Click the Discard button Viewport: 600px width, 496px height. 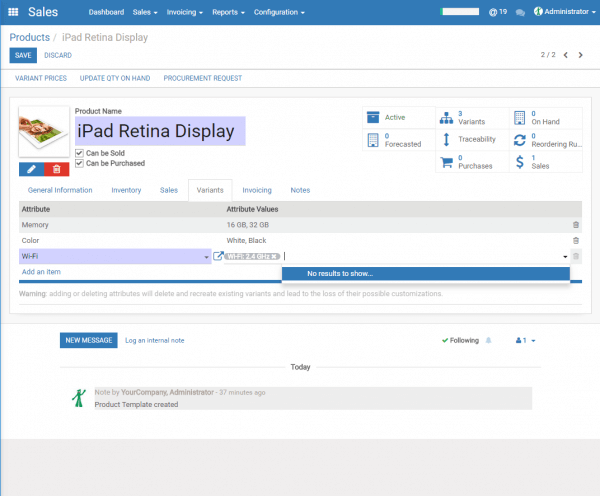[x=58, y=55]
